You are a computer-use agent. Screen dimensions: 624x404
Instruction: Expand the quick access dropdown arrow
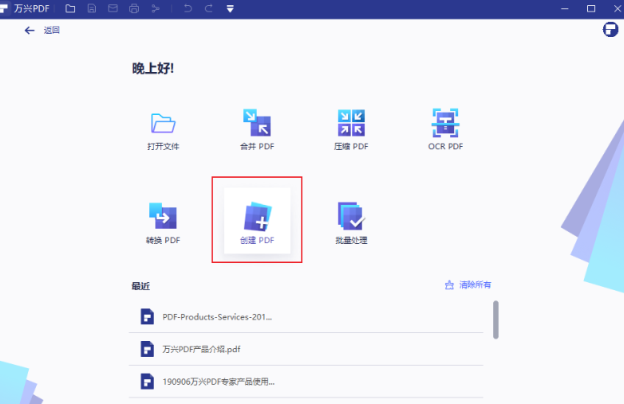[230, 9]
